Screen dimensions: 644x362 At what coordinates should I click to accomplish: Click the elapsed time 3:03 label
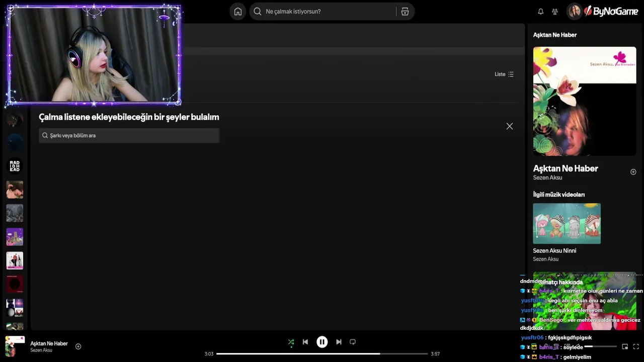tap(209, 354)
